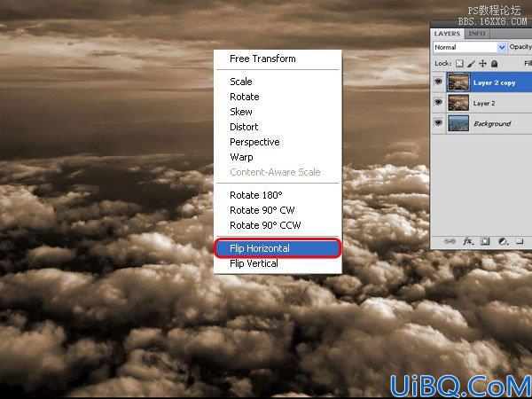This screenshot has height=399, width=532.
Task: Hide the Background layer
Action: 438,122
